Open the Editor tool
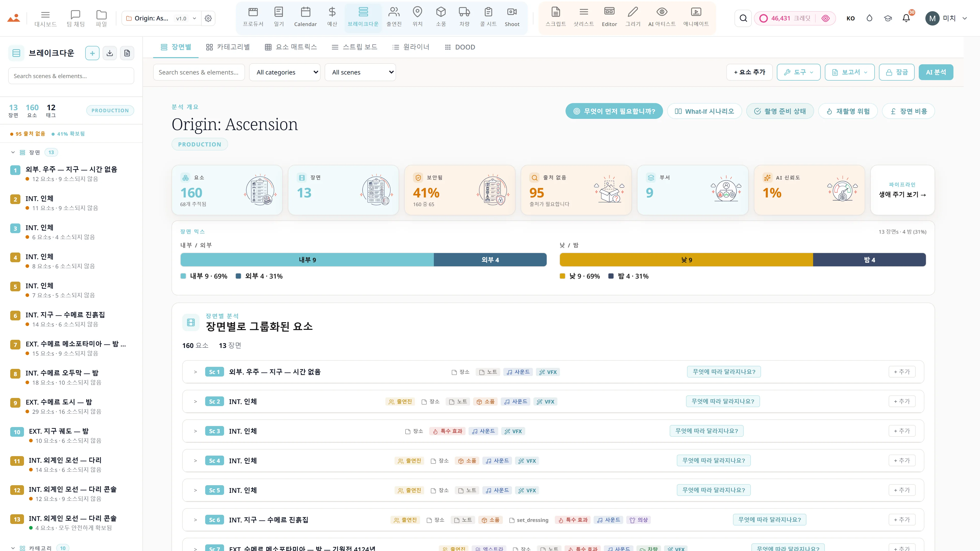Image resolution: width=980 pixels, height=551 pixels. tap(609, 18)
